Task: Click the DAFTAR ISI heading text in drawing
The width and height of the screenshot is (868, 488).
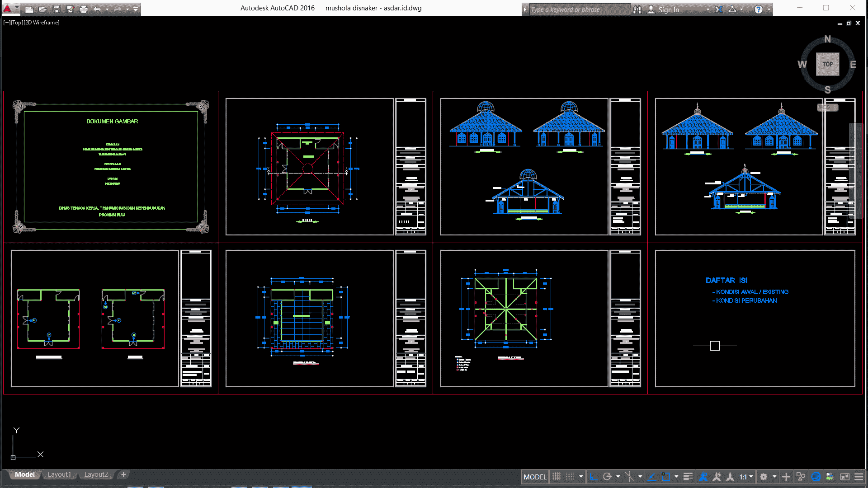Action: click(x=726, y=280)
